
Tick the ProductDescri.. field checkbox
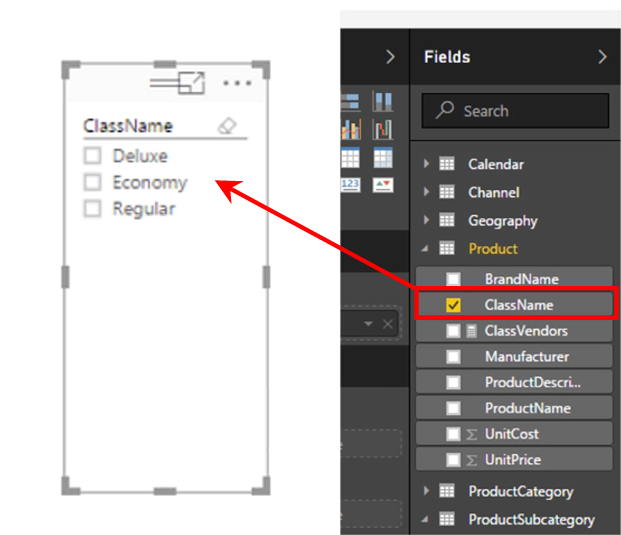coord(453,382)
